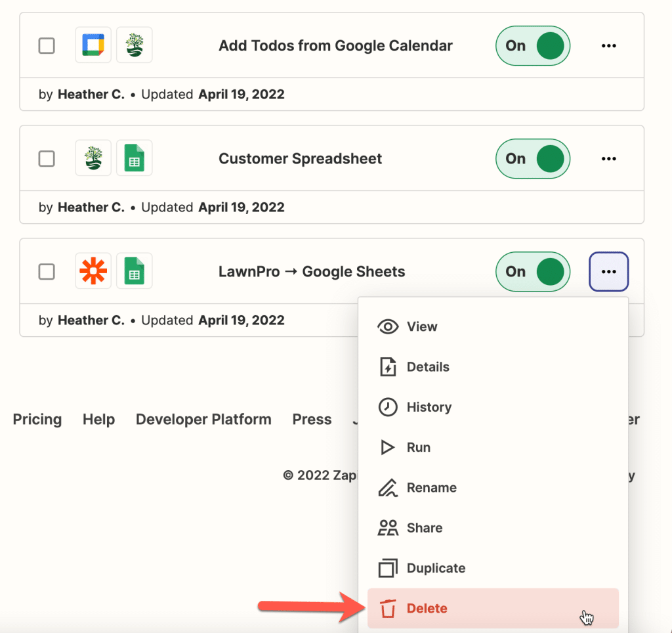672x633 pixels.
Task: Turn off the Customer Spreadsheet Zap toggle
Action: coord(533,159)
